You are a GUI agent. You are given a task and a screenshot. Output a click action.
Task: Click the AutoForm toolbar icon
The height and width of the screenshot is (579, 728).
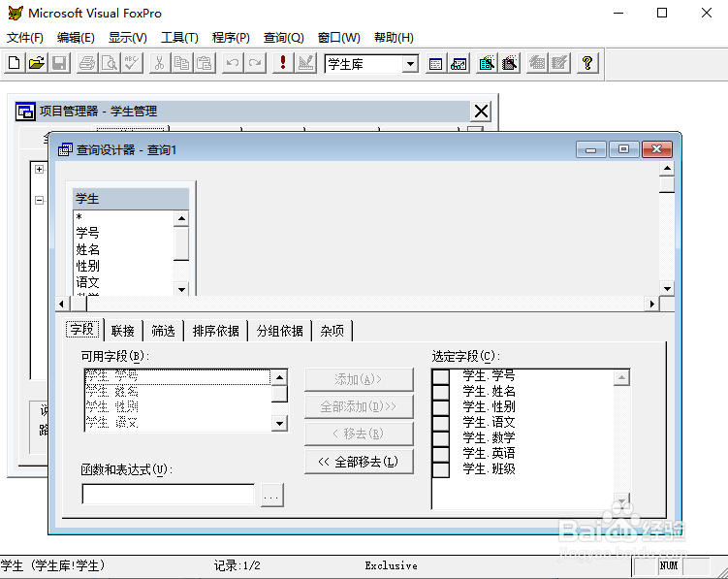point(537,64)
